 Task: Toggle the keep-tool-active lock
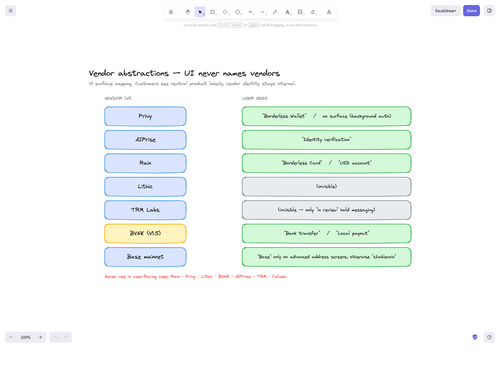pyautogui.click(x=171, y=12)
